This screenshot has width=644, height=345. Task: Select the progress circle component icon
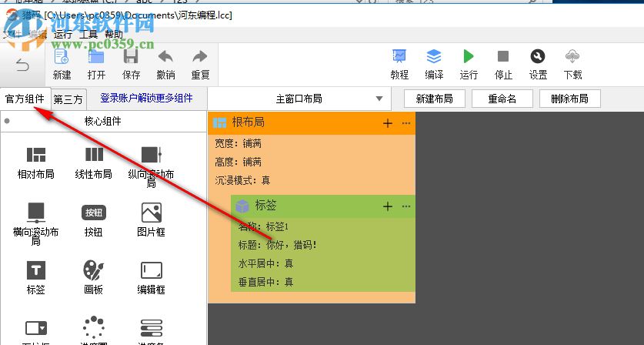coord(94,327)
